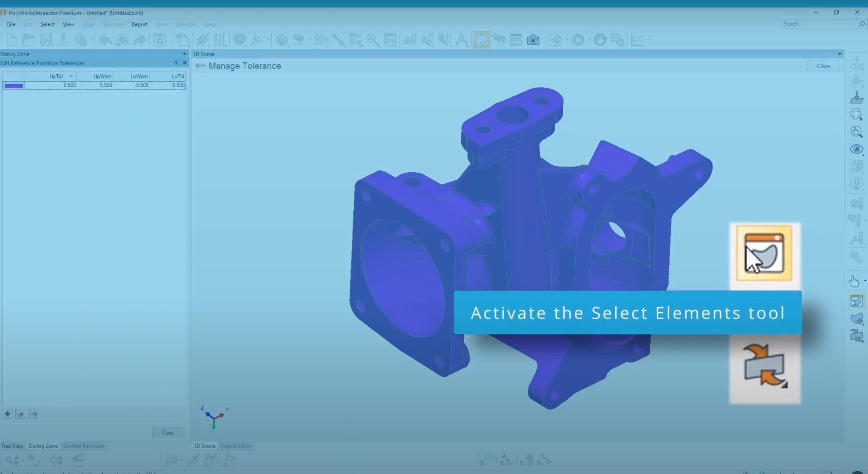Screen dimensions: 868x474
Task: Activate the Select Elements tool
Action: pos(857,300)
